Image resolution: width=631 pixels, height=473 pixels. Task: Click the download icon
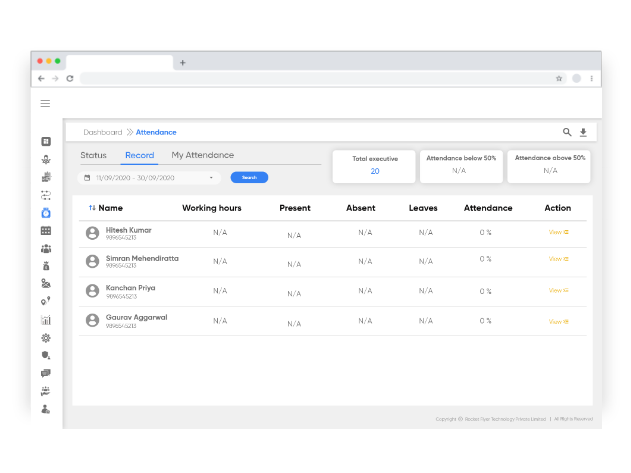point(583,132)
